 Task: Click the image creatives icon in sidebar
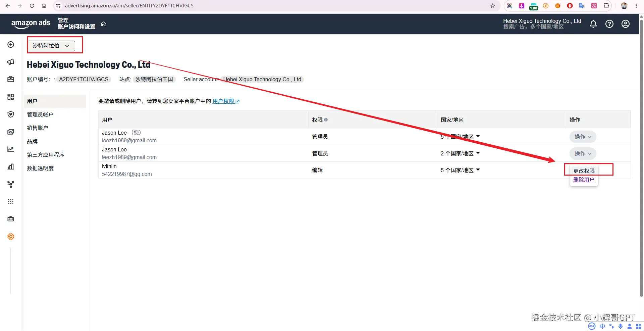(11, 132)
